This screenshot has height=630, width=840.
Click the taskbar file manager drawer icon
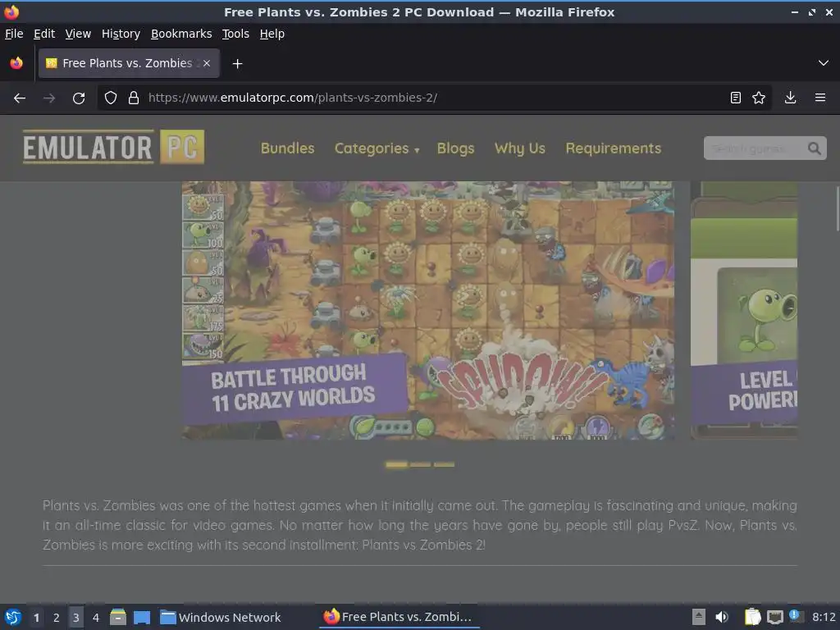[118, 617]
